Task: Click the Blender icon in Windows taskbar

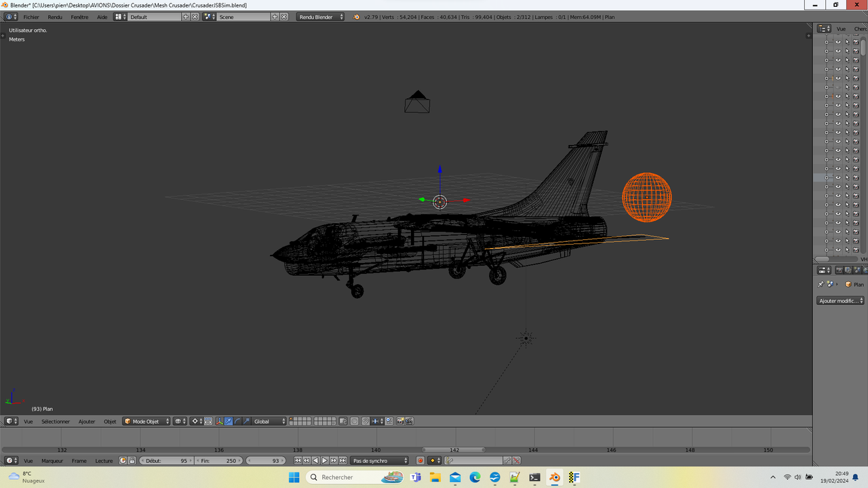Action: tap(555, 477)
